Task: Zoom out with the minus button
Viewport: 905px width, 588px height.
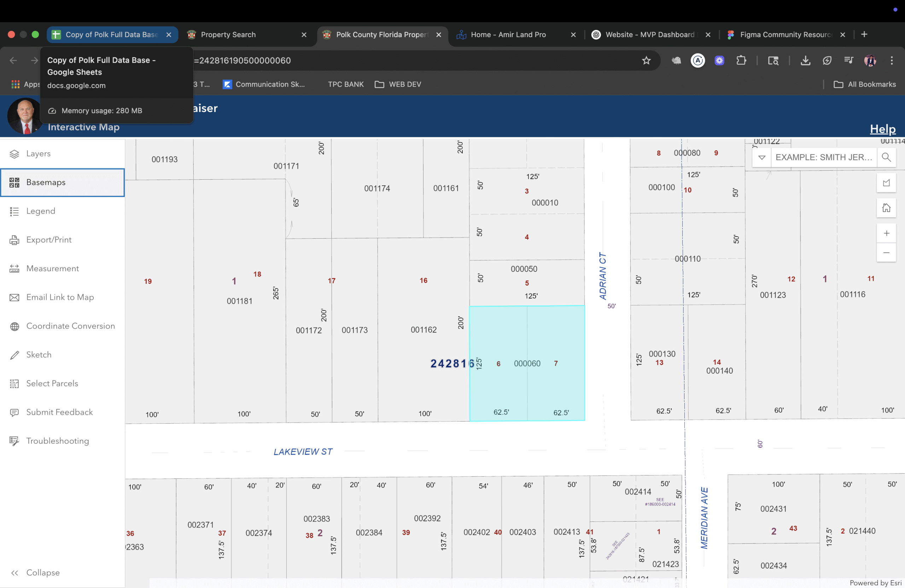Action: point(886,253)
